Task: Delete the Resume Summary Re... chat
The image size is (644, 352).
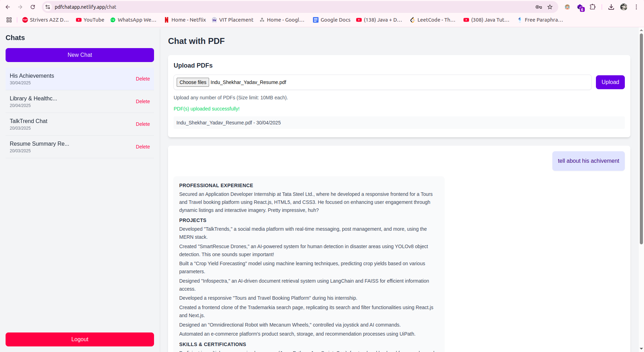Action: point(143,147)
